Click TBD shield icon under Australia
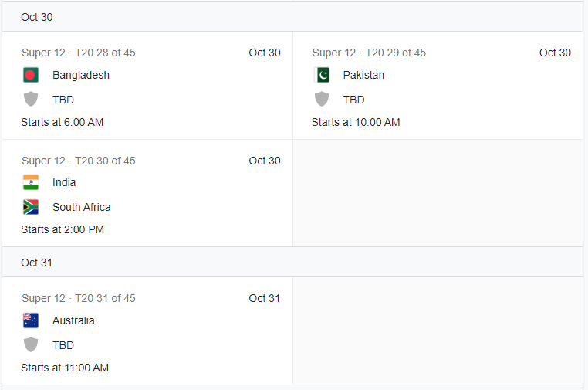Image resolution: width=588 pixels, height=390 pixels. click(31, 345)
